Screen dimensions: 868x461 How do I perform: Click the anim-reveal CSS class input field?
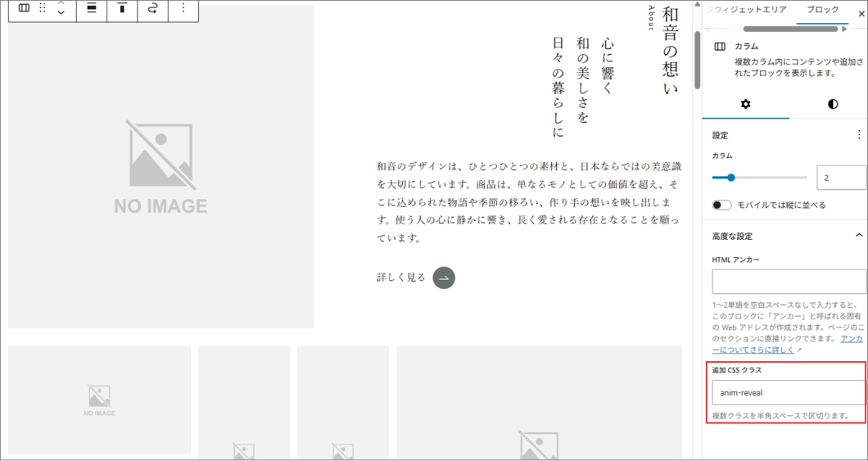coord(788,393)
